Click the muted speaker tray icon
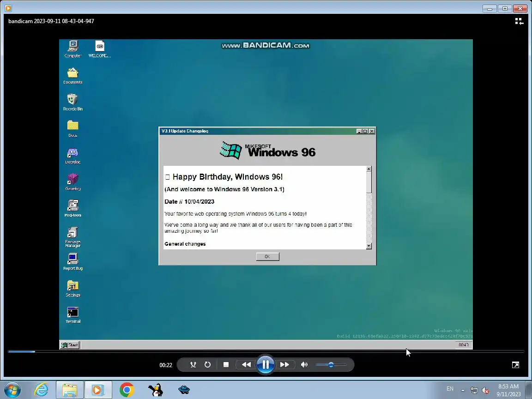The width and height of the screenshot is (532, 399). click(x=485, y=391)
